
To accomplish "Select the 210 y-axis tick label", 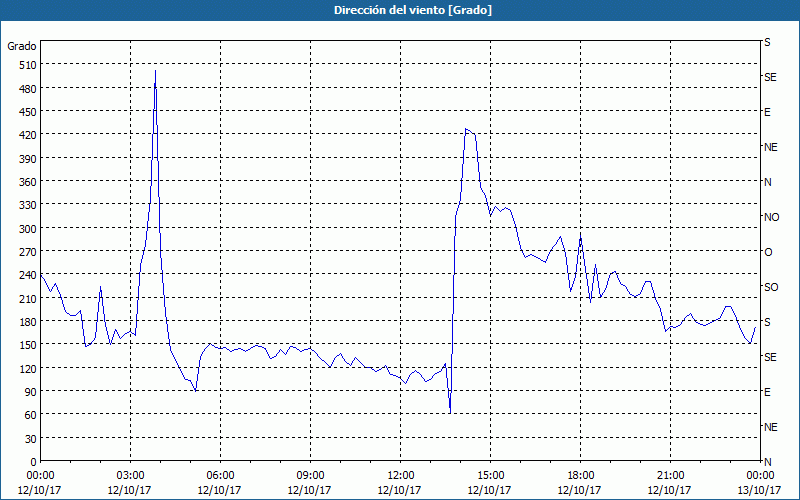I will point(28,298).
